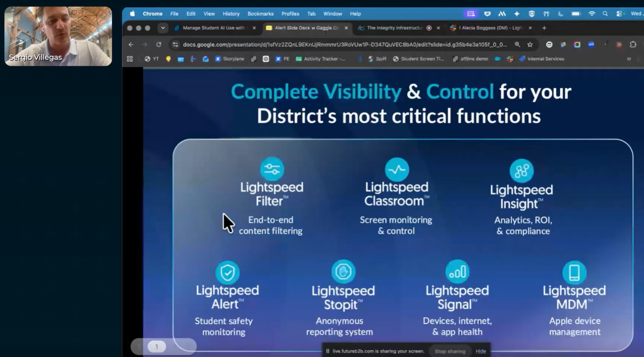The image size is (644, 357).
Task: Close the Alecia Boggess (DM) tab
Action: point(530,28)
